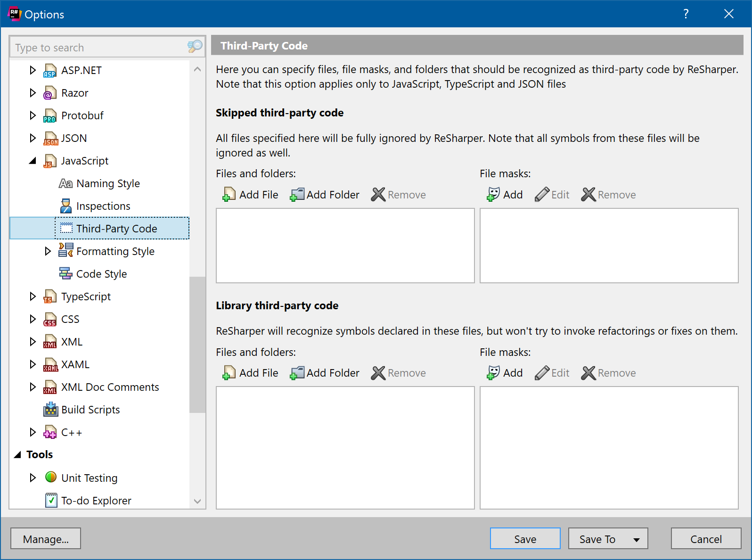Image resolution: width=752 pixels, height=560 pixels.
Task: Expand the XAML tree node
Action: coord(33,364)
